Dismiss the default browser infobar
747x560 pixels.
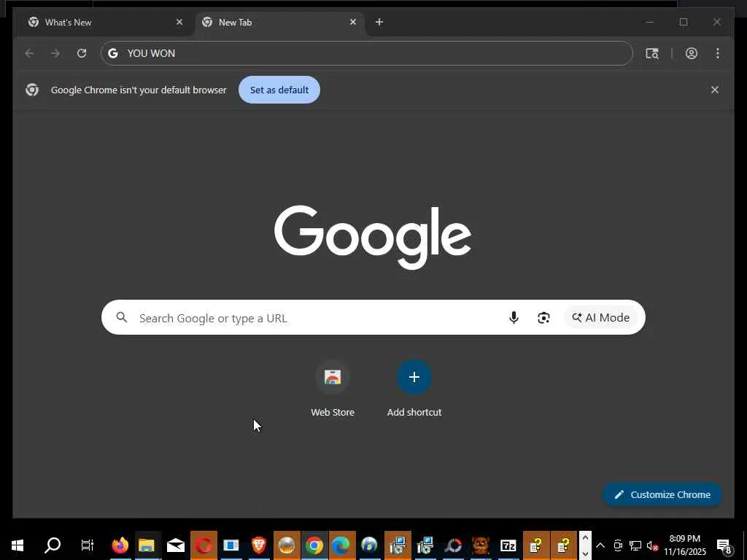pos(715,90)
